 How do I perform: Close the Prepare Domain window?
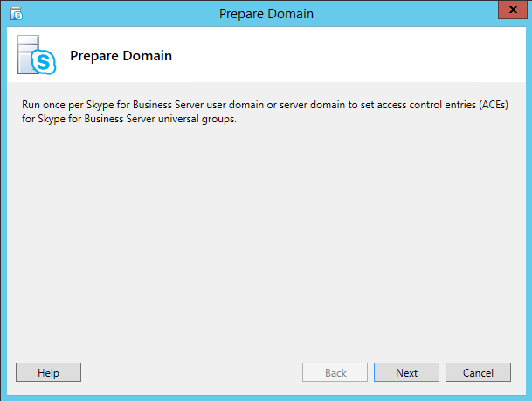point(513,10)
